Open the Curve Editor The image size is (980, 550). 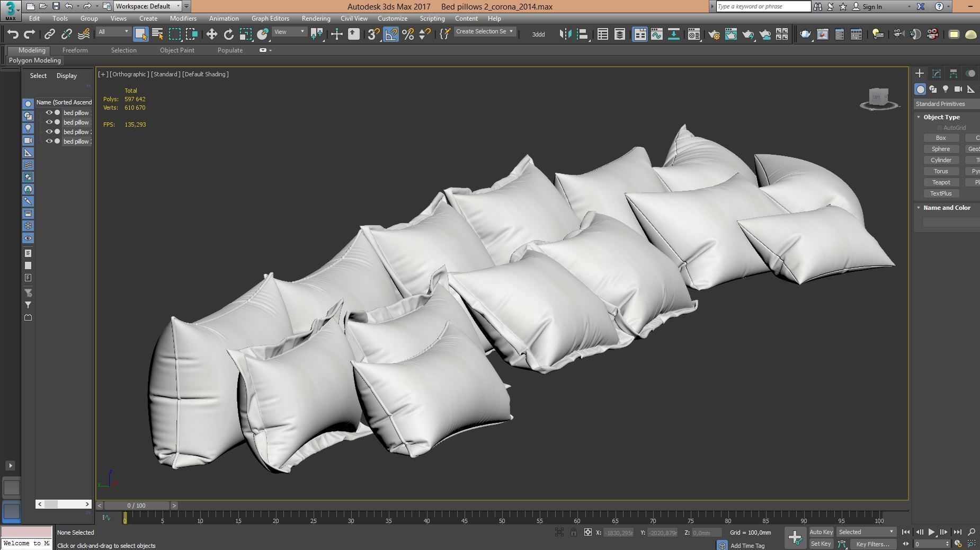657,34
